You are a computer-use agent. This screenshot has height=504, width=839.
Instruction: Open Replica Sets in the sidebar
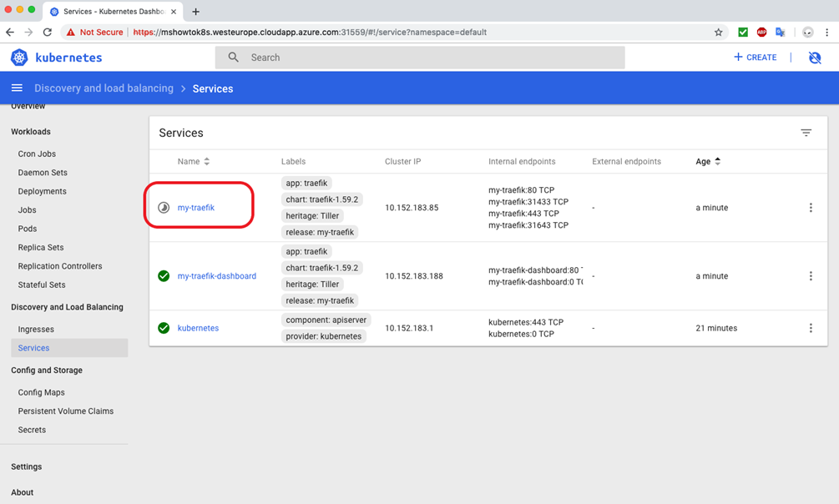[x=41, y=247]
